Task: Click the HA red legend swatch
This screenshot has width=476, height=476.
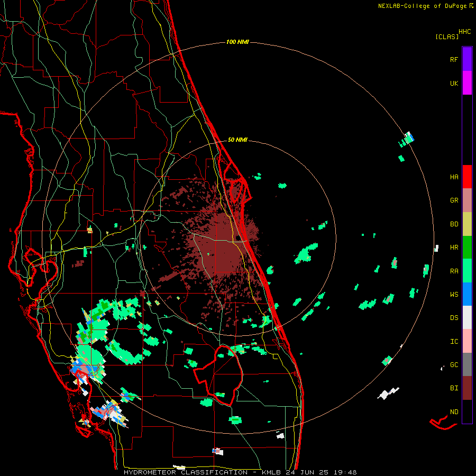Action: coord(467,177)
